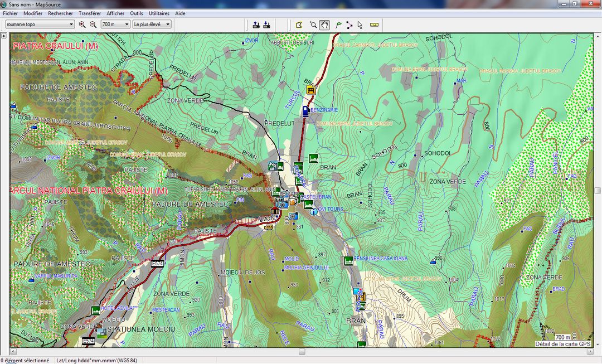Click the MOLID label on the map
602x364 pixels.
click(x=292, y=259)
